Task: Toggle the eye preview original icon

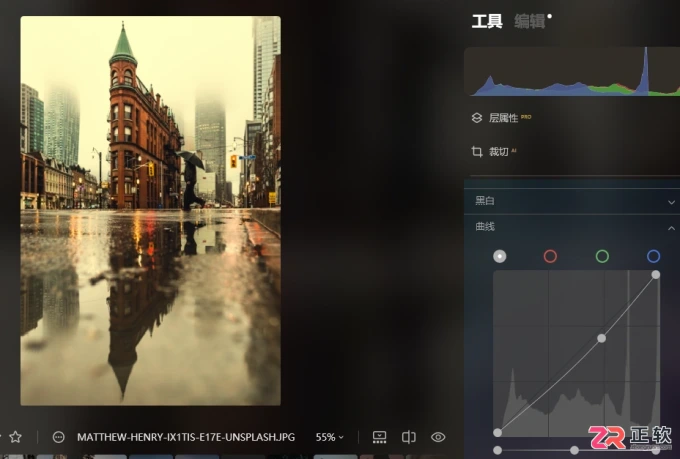Action: [438, 437]
